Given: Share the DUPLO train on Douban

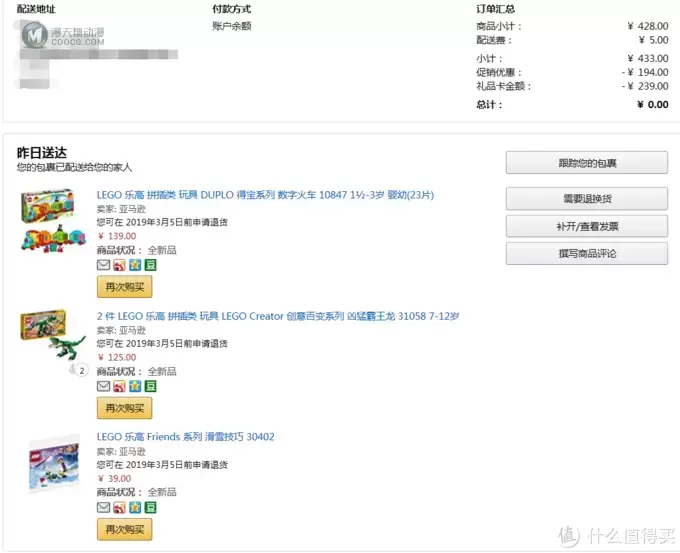Looking at the screenshot, I should pyautogui.click(x=150, y=265).
